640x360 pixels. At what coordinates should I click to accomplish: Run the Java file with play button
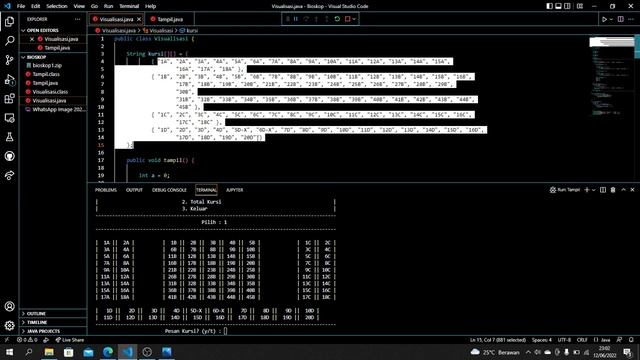[604, 19]
